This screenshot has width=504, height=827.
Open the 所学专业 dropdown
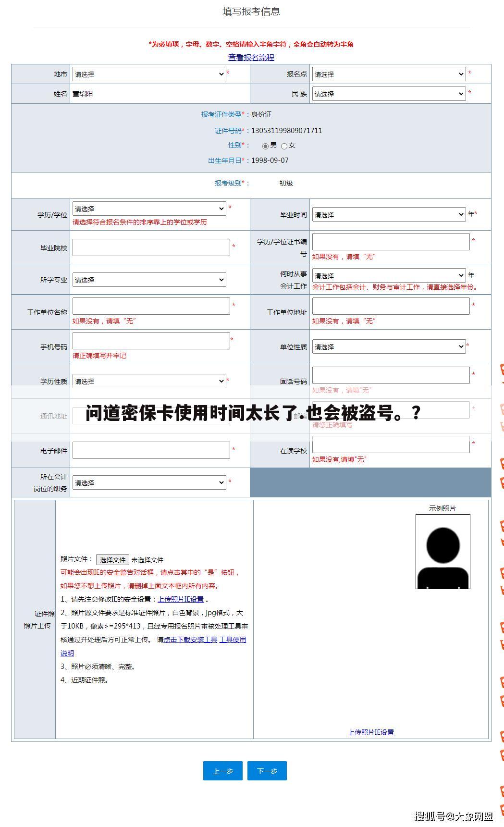tap(149, 280)
